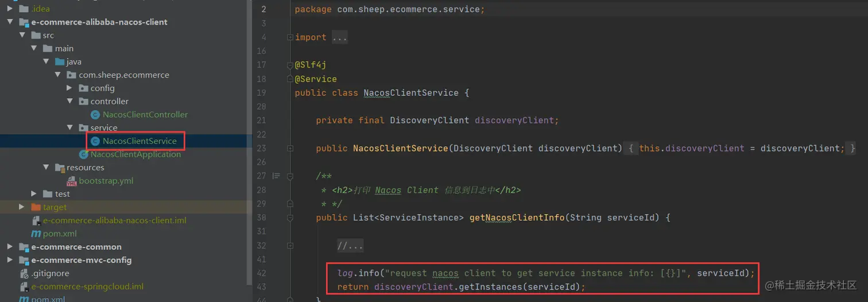
Task: Click the @Slf4j annotation in the editor
Action: pos(311,65)
